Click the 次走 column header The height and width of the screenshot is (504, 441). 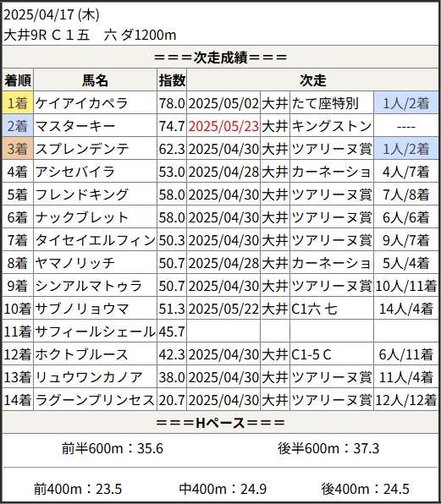point(312,79)
